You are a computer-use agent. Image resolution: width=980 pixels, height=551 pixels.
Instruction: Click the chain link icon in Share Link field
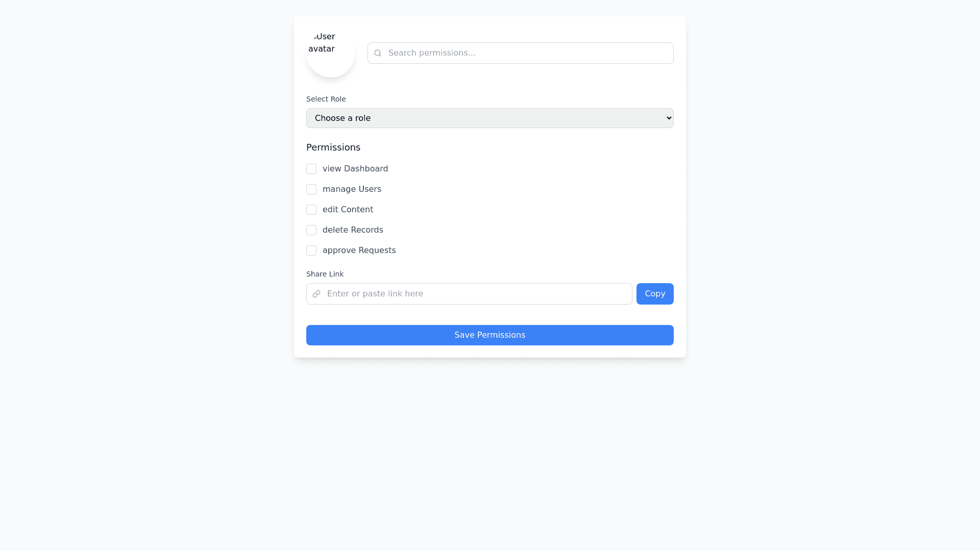click(316, 294)
